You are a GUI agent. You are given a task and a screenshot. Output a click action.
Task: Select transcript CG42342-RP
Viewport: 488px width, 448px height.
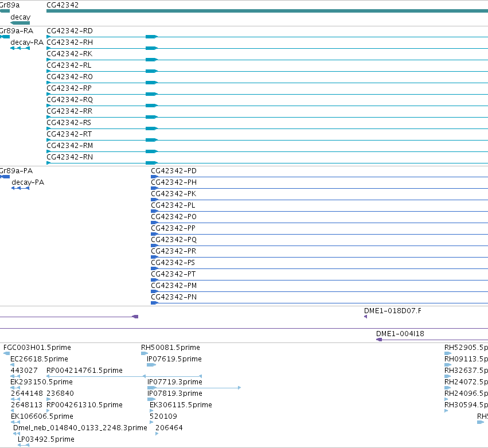pyautogui.click(x=69, y=88)
